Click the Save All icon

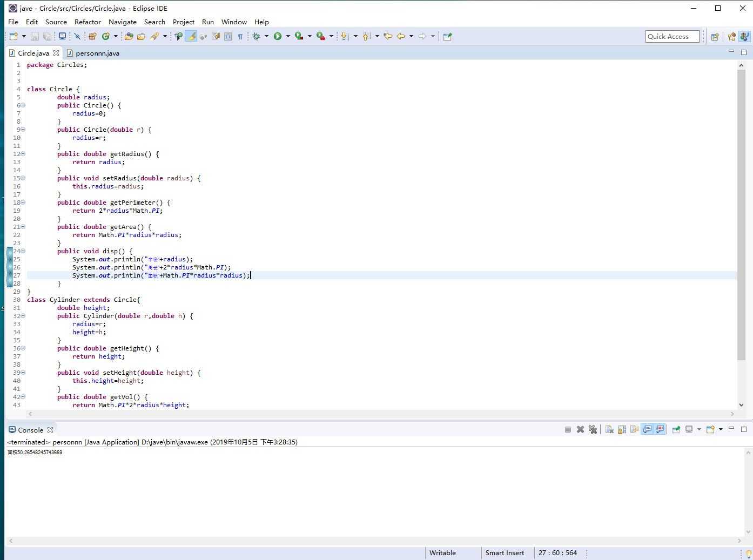point(48,36)
